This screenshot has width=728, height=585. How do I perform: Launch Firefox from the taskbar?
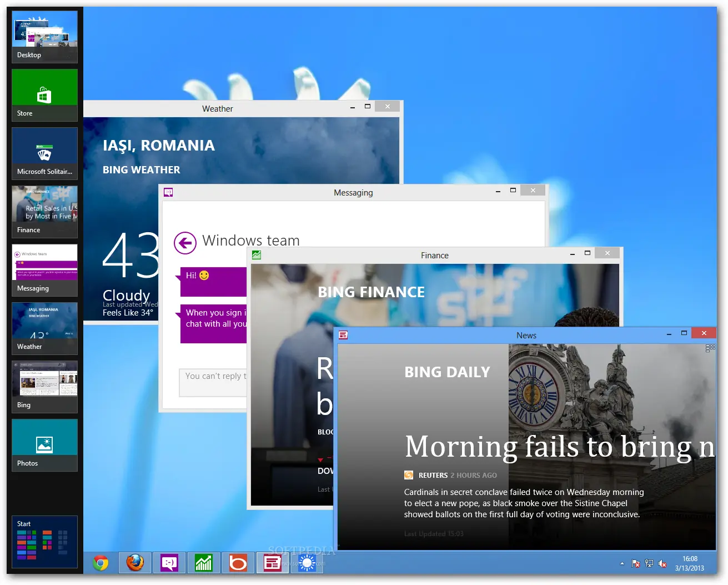135,563
